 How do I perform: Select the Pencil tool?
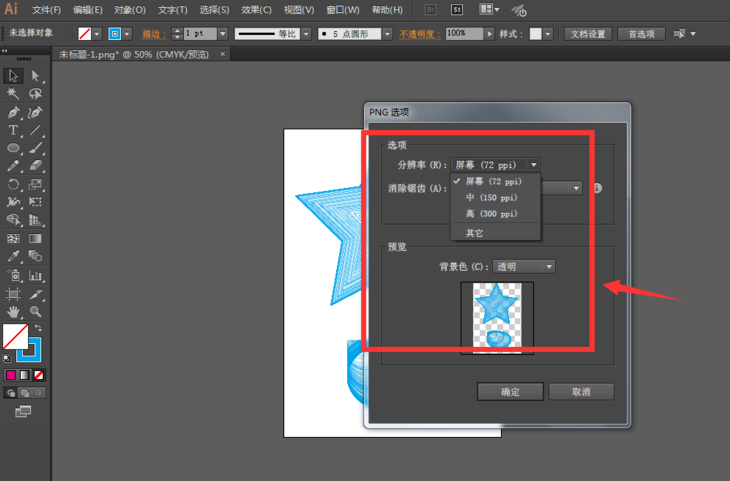(13, 166)
